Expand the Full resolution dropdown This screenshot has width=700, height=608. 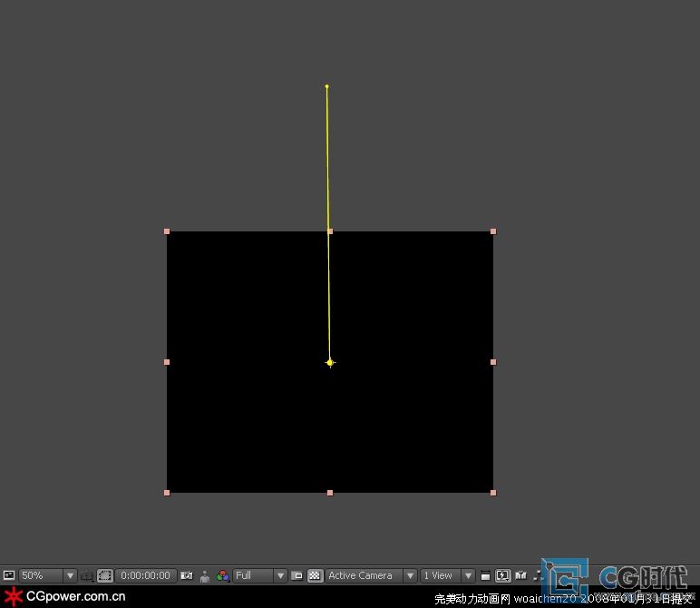point(260,575)
